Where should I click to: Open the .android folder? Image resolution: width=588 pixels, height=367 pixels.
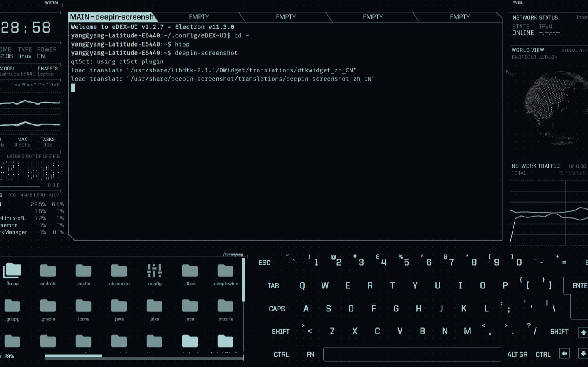[x=48, y=274]
